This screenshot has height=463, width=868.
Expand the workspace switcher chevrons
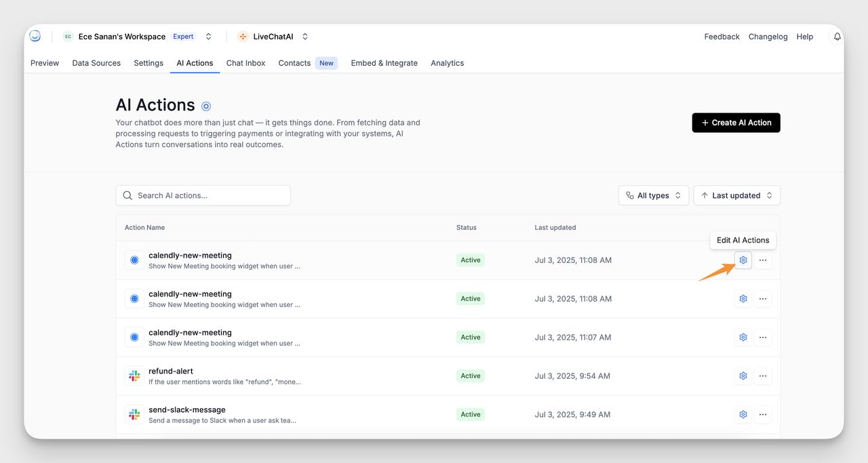208,37
